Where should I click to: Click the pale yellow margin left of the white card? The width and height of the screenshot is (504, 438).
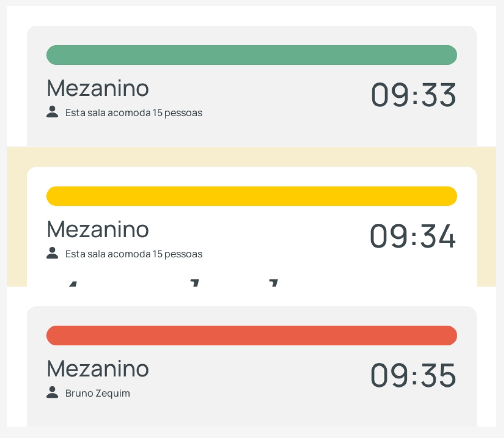coord(17,224)
